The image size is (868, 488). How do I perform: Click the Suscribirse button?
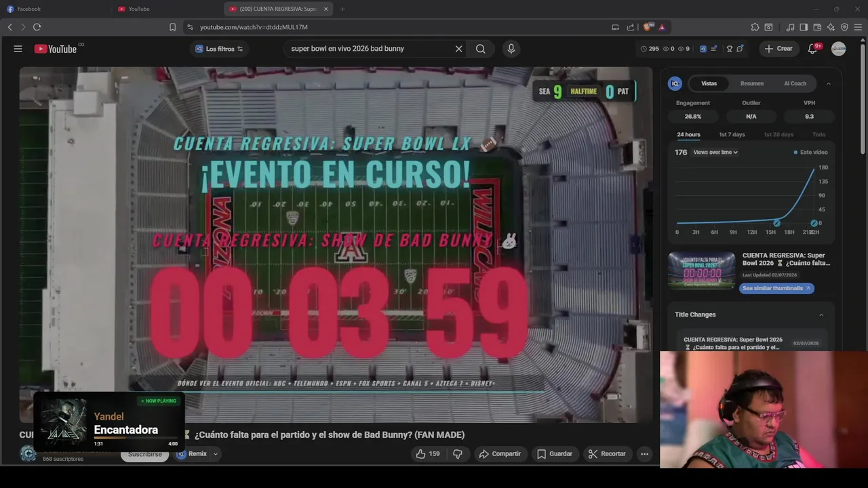click(144, 454)
